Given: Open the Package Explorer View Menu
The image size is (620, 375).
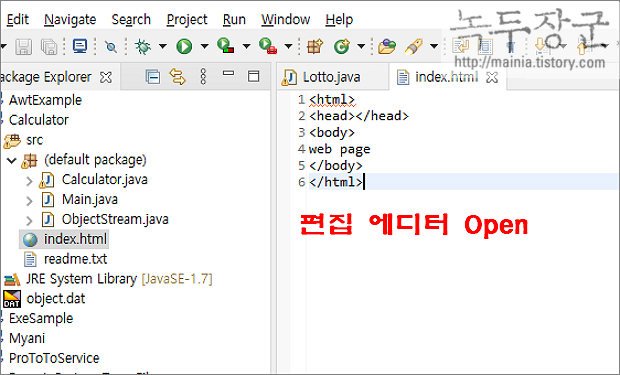Looking at the screenshot, I should click(203, 77).
